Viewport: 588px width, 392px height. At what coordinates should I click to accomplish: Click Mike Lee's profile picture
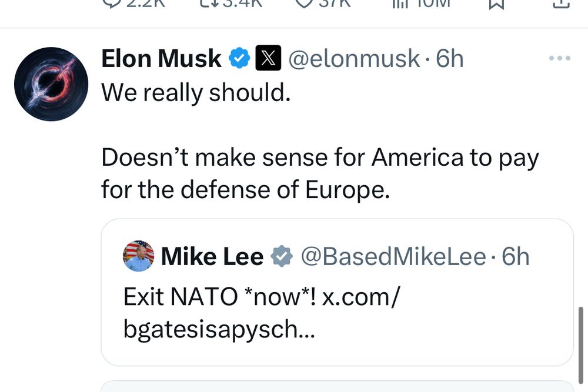tap(139, 256)
